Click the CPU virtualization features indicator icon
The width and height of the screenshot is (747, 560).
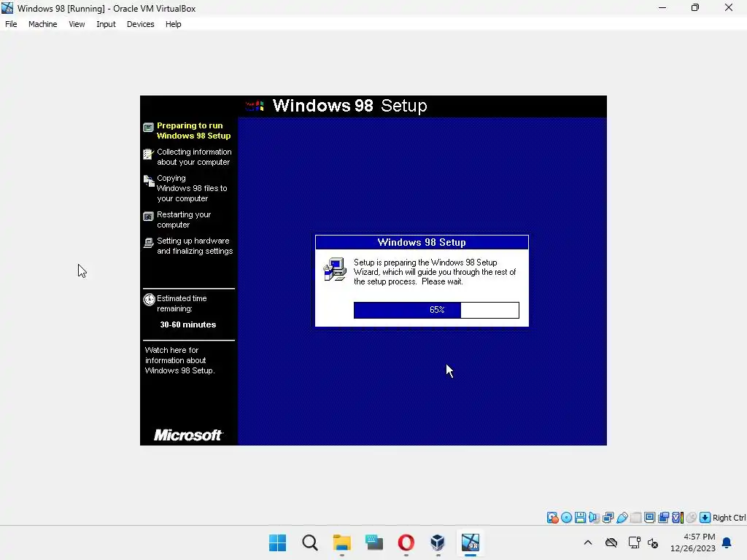point(678,518)
